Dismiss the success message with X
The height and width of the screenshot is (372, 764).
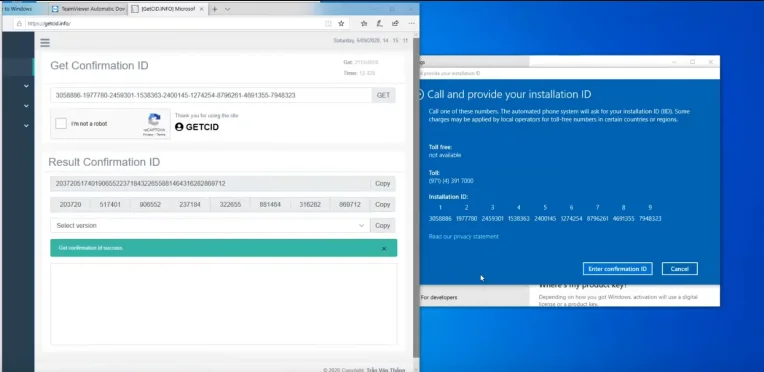384,249
